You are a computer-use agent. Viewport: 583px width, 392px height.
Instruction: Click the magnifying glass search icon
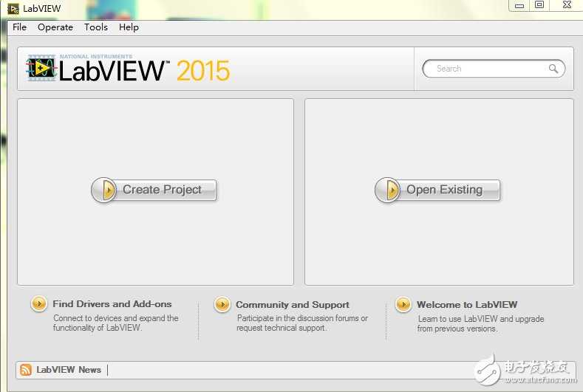coord(553,69)
